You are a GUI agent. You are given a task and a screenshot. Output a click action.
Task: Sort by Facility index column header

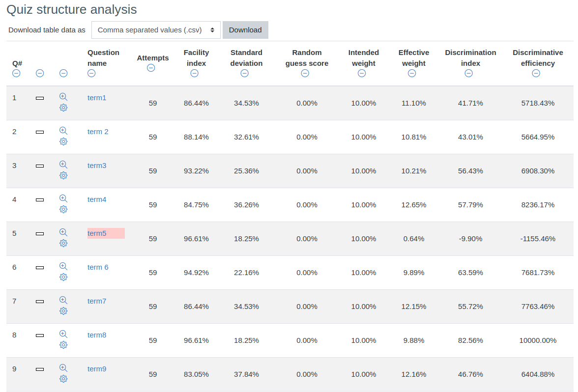tap(196, 58)
